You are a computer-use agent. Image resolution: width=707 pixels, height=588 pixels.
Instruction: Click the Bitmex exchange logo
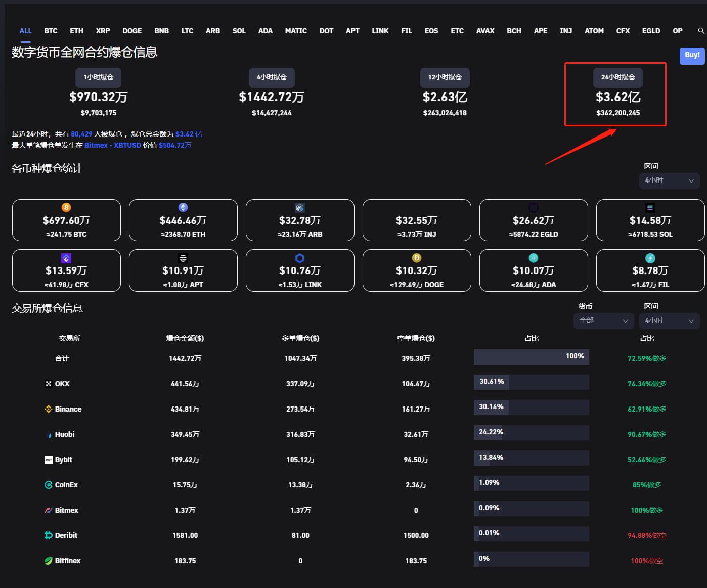tap(49, 510)
